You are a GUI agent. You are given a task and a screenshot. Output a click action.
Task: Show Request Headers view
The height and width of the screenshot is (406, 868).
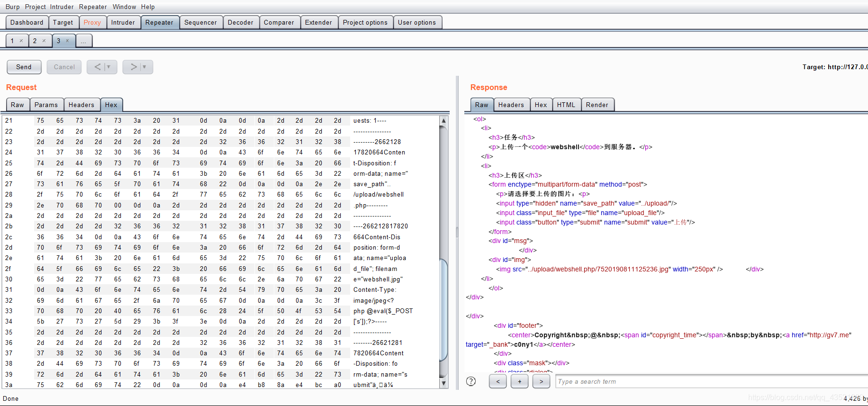[81, 105]
